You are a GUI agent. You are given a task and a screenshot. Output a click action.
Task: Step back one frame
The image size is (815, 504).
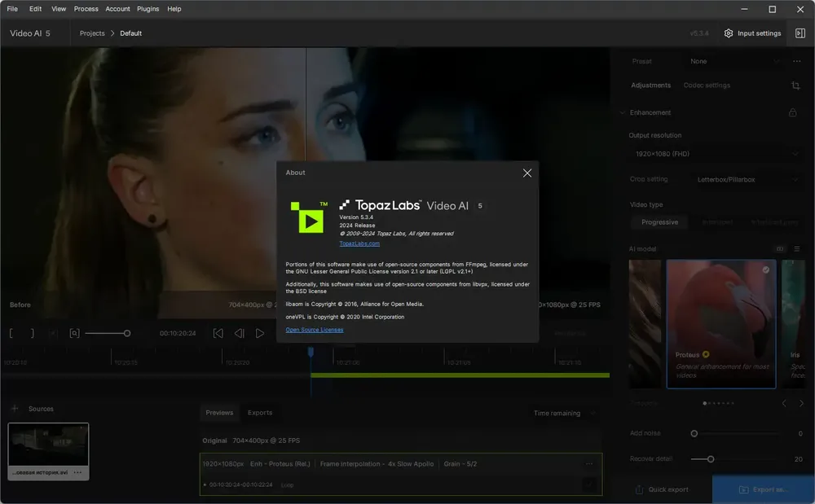point(239,333)
